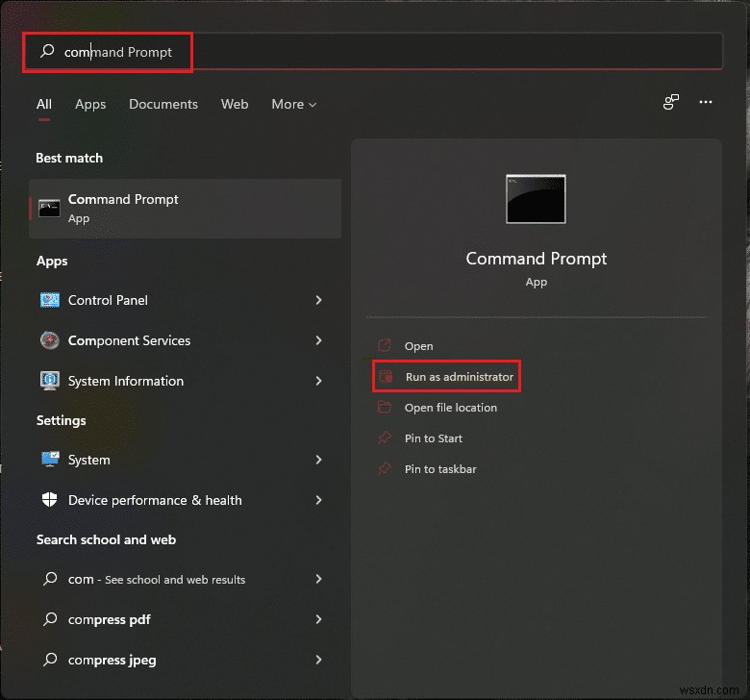750x700 pixels.
Task: Switch to the Documents filter tab
Action: click(x=163, y=104)
